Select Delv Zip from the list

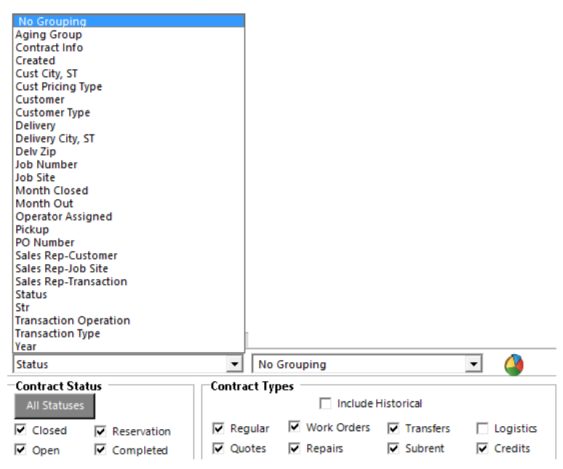tap(129, 152)
